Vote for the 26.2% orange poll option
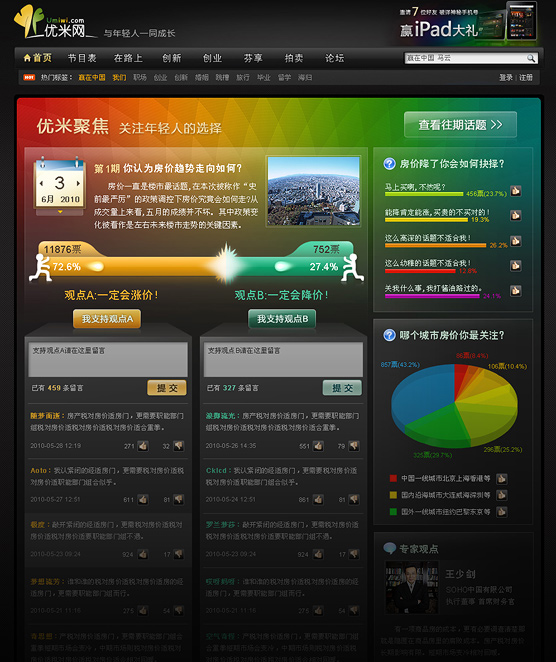 click(x=515, y=241)
